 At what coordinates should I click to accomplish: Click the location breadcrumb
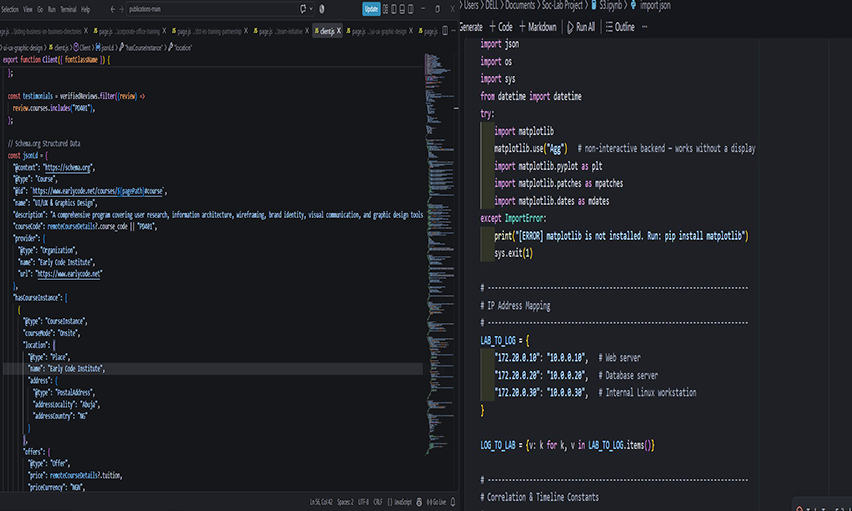pyautogui.click(x=180, y=48)
